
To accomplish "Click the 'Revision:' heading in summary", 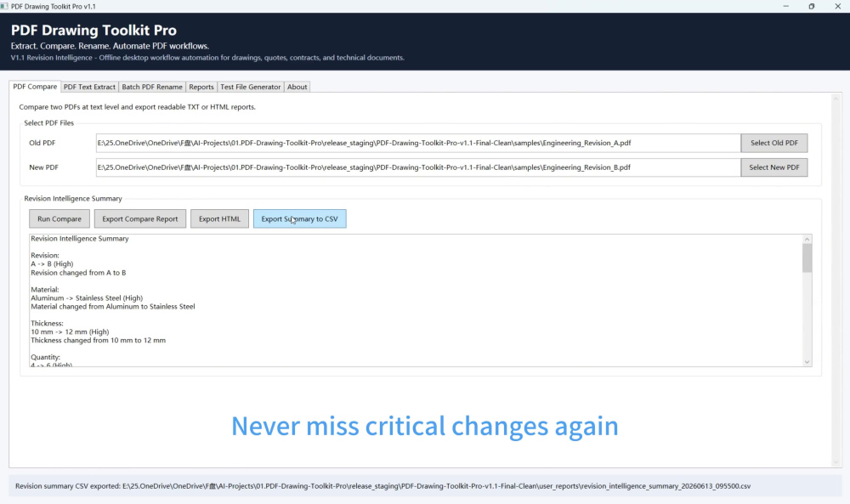I will [x=45, y=255].
